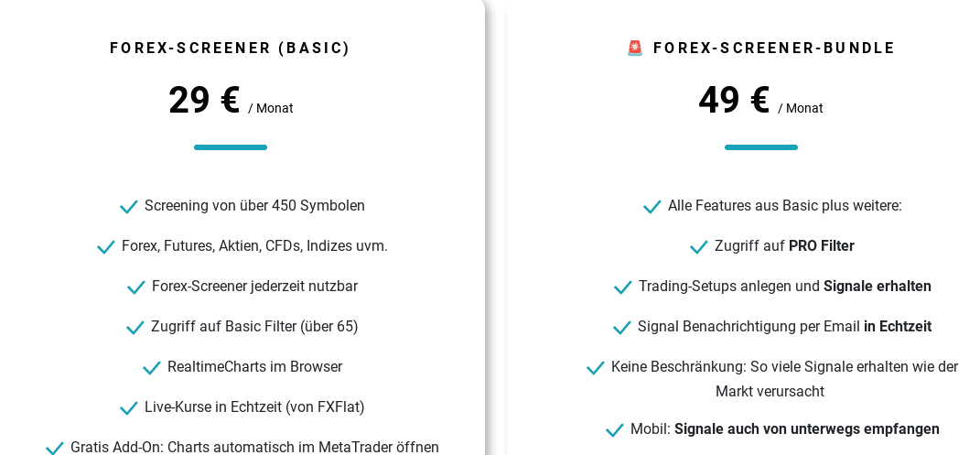The width and height of the screenshot is (980, 455).
Task: Click checkmark icon beside Screening von über 450 Symbolen
Action: (129, 207)
